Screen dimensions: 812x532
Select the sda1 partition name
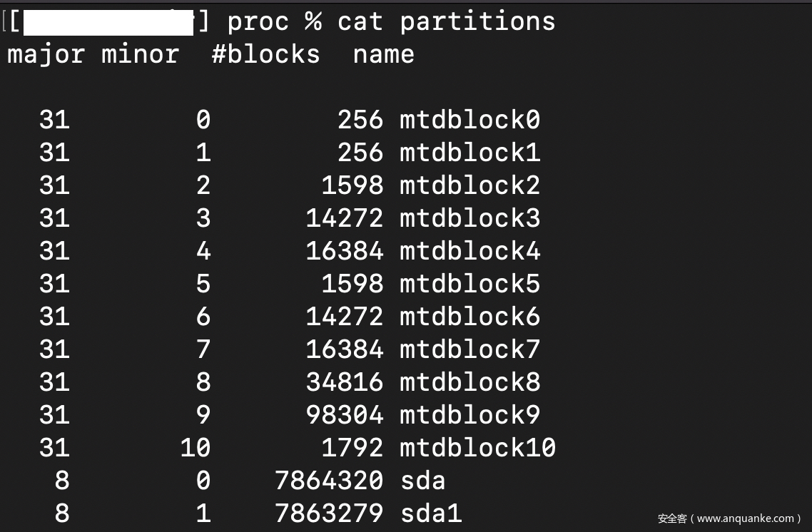point(430,513)
